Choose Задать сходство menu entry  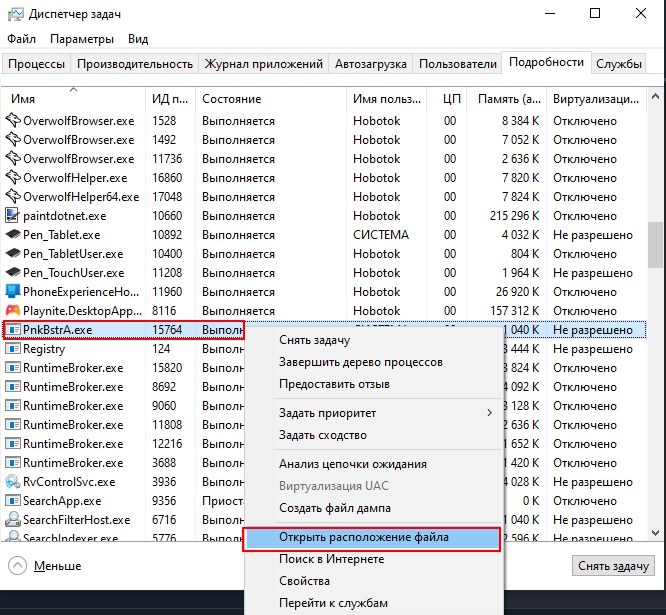(374, 435)
